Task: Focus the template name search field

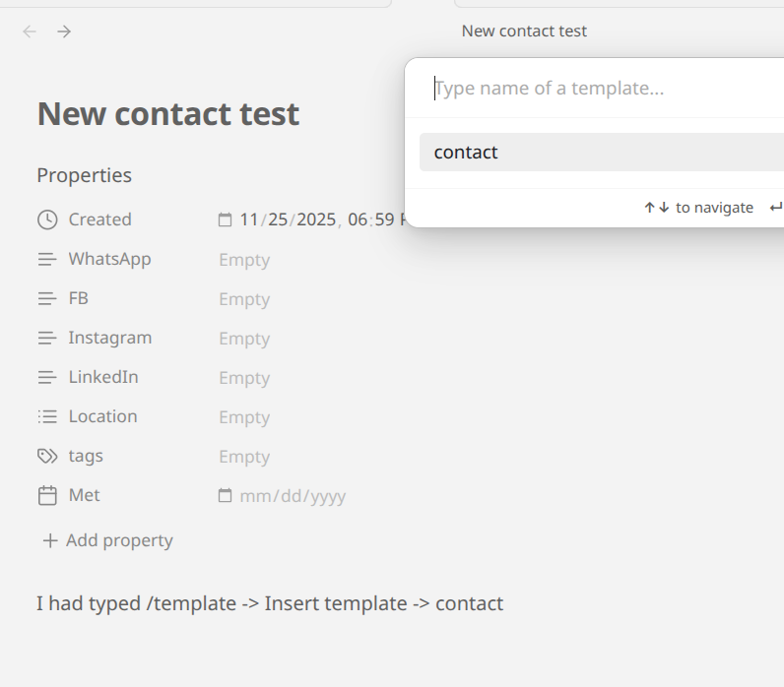Action: point(591,89)
